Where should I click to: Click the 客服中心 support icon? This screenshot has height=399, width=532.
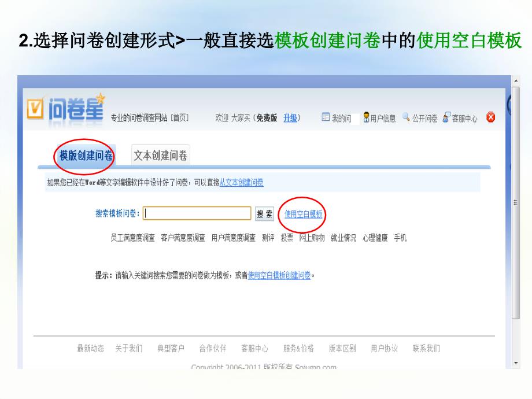pyautogui.click(x=446, y=117)
